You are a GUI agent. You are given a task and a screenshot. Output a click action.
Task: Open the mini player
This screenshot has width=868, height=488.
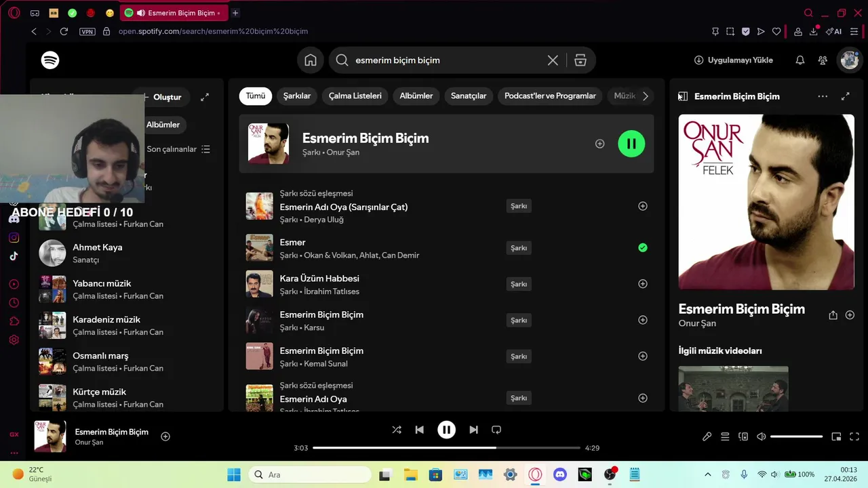[836, 436]
